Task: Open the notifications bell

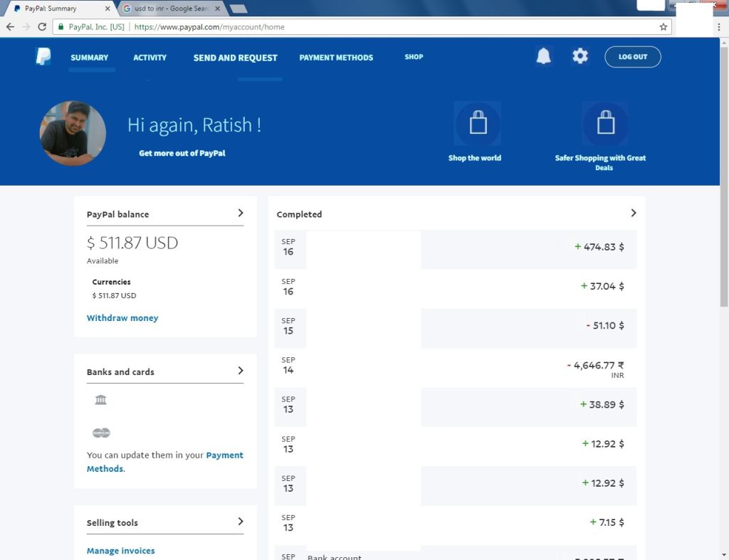Action: 543,56
